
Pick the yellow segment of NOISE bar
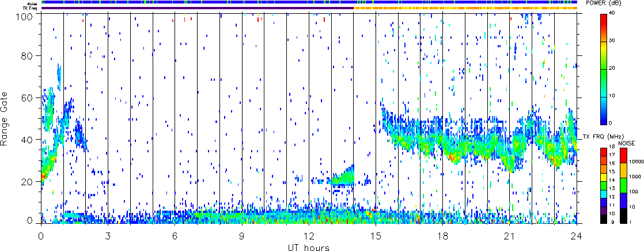click(x=623, y=170)
